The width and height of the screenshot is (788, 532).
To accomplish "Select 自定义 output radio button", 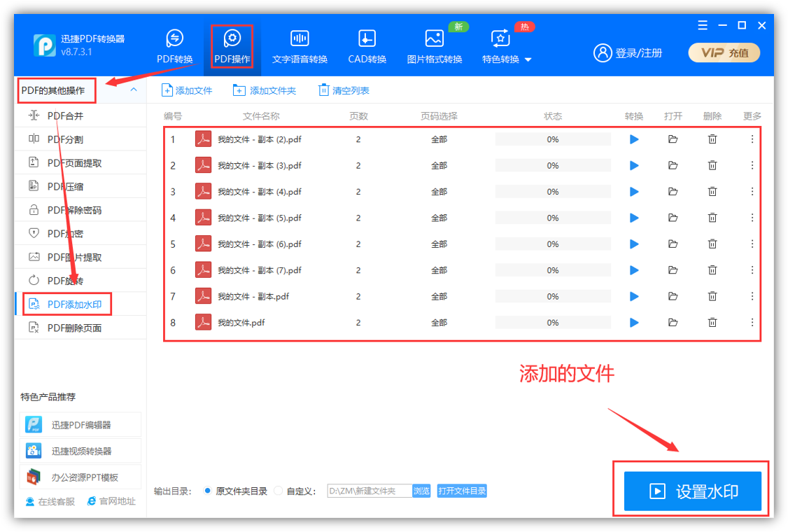I will pos(278,491).
